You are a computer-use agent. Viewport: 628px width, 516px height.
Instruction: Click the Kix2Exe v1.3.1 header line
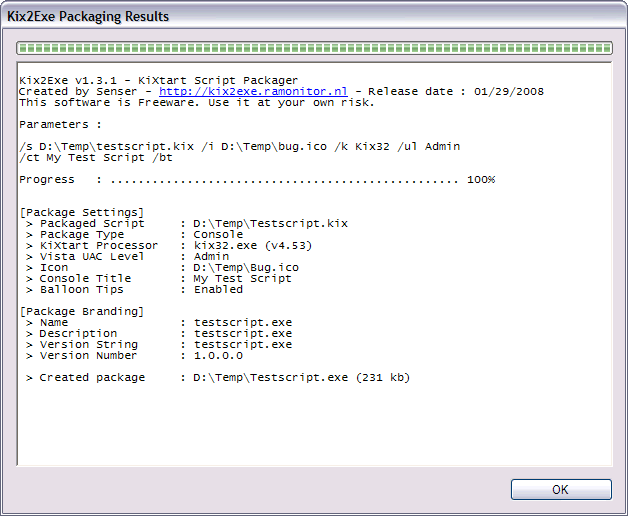tap(150, 80)
